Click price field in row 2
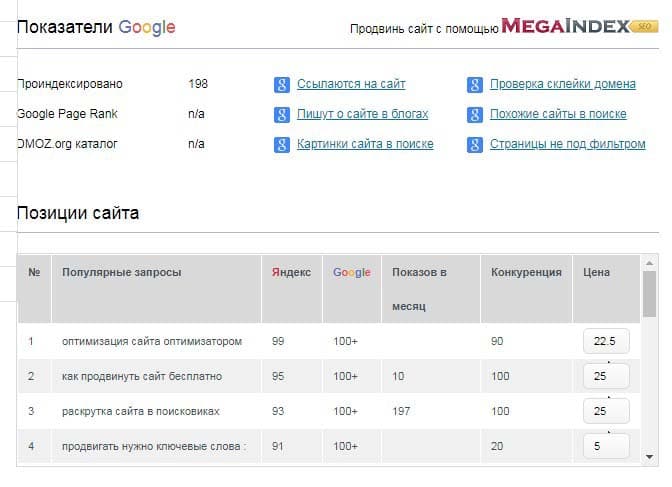This screenshot has width=672, height=487. (605, 377)
